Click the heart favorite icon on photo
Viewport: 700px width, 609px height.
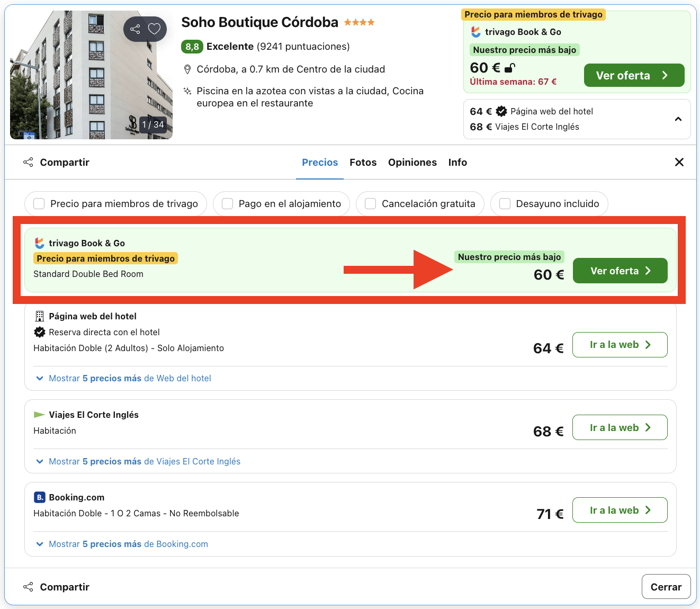point(154,29)
